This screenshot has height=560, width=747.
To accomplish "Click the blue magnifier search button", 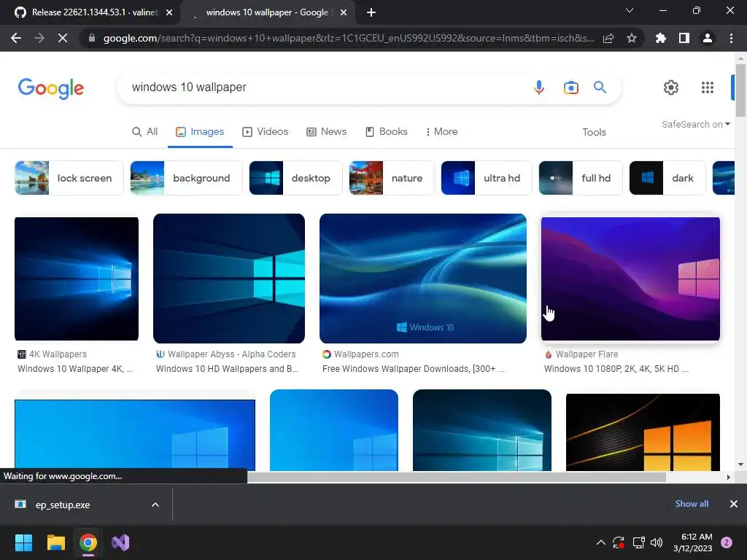I will pyautogui.click(x=600, y=87).
